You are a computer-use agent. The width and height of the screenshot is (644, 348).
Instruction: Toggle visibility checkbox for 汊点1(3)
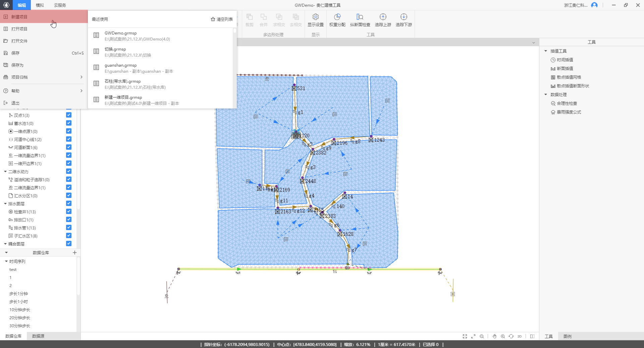69,115
